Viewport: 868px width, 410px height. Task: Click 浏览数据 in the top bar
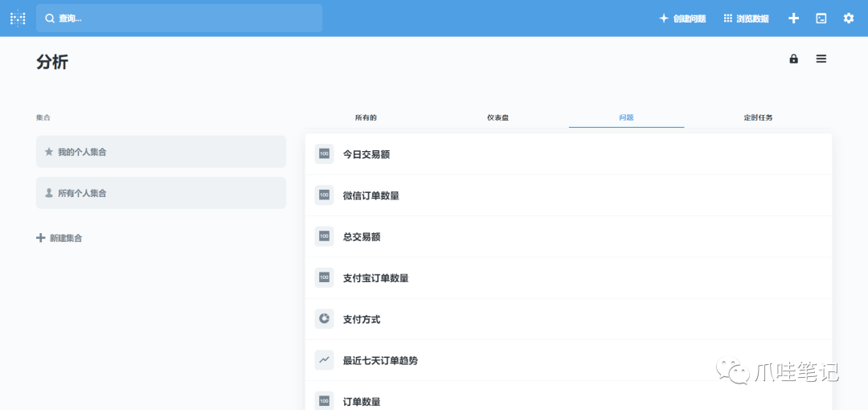(746, 18)
